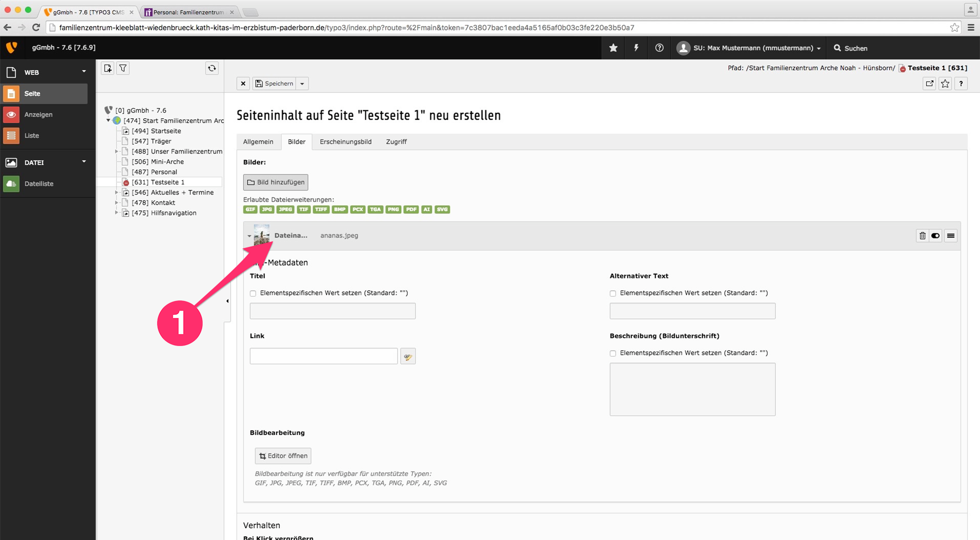Click the delete image trash icon
Viewport: 980px width, 540px height.
click(x=922, y=235)
